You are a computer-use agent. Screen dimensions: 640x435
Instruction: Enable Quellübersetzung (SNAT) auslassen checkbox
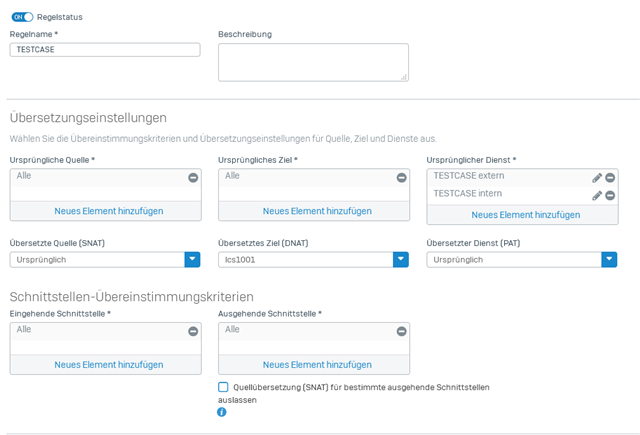pyautogui.click(x=223, y=387)
